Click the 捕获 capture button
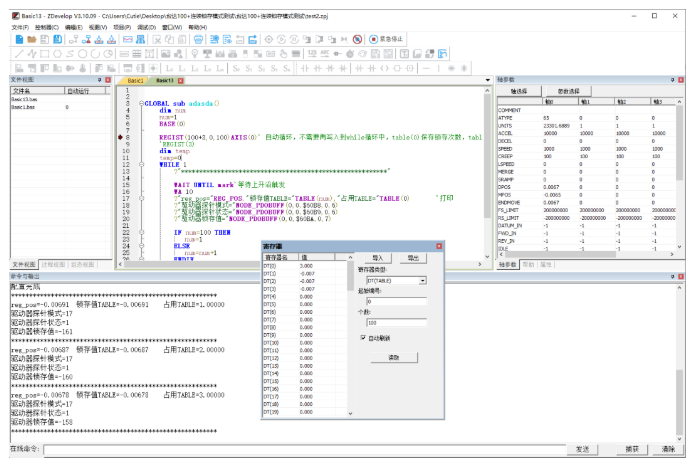 632,449
